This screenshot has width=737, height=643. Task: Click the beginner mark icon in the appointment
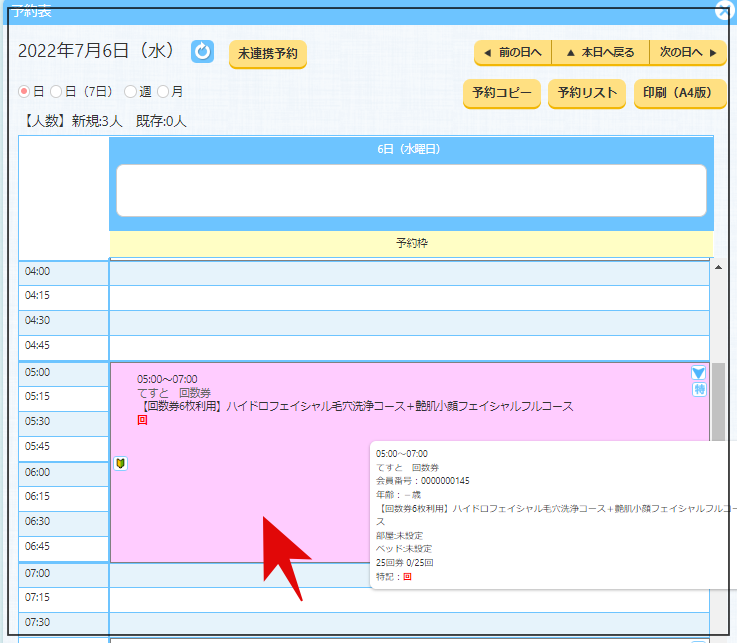coord(120,463)
